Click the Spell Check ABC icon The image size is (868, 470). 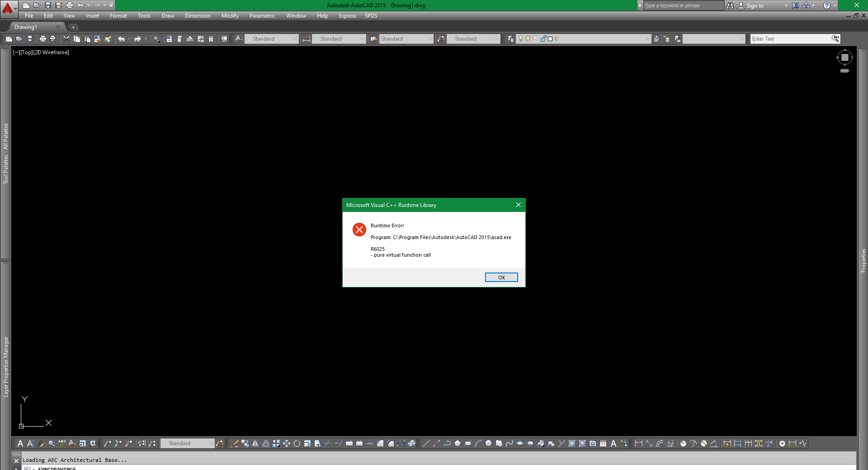coord(61,443)
